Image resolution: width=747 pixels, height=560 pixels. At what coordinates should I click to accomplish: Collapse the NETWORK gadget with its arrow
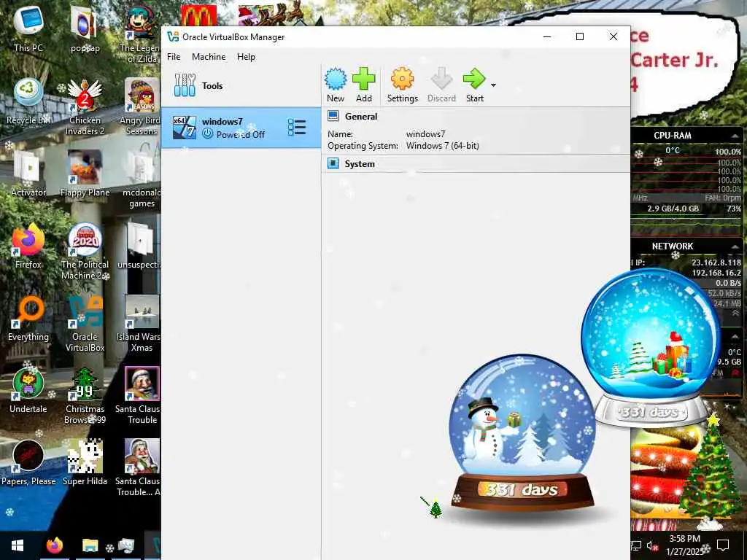[735, 246]
